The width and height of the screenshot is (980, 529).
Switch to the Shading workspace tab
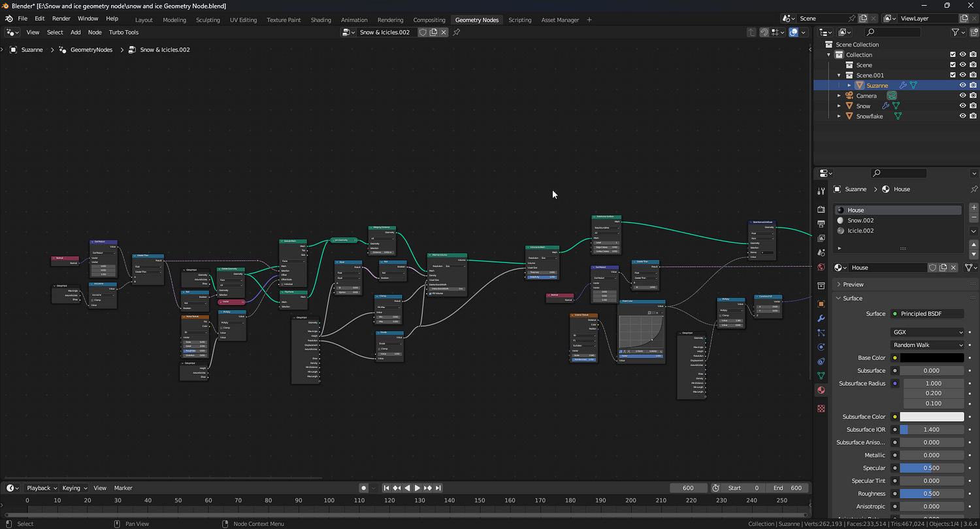pyautogui.click(x=321, y=20)
